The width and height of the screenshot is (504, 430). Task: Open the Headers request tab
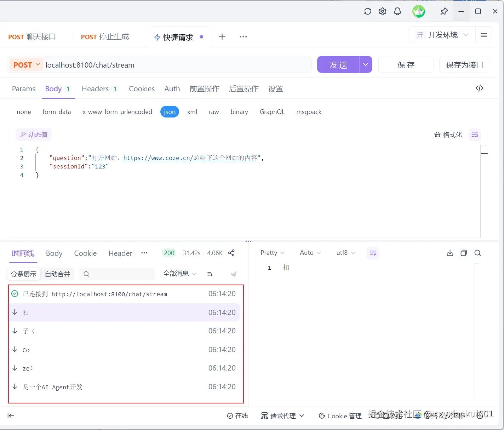click(99, 89)
